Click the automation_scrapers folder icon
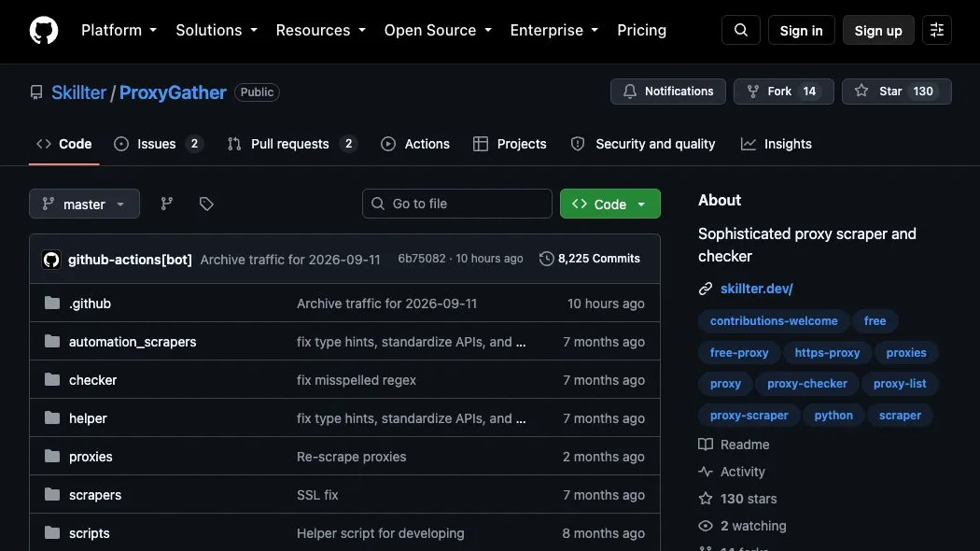Viewport: 980px width, 551px height. coord(52,342)
